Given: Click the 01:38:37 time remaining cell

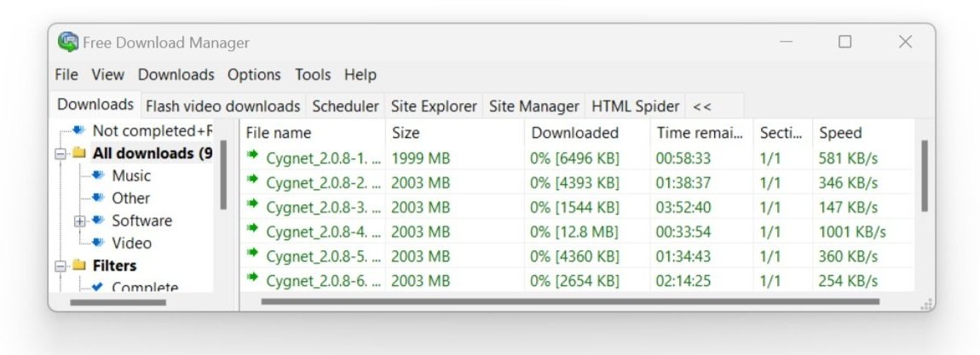Looking at the screenshot, I should 683,183.
